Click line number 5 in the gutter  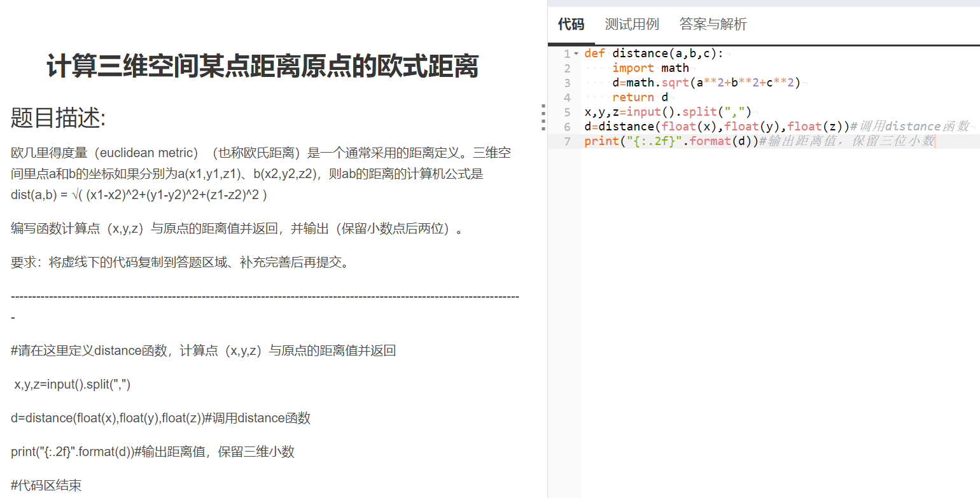click(x=566, y=112)
